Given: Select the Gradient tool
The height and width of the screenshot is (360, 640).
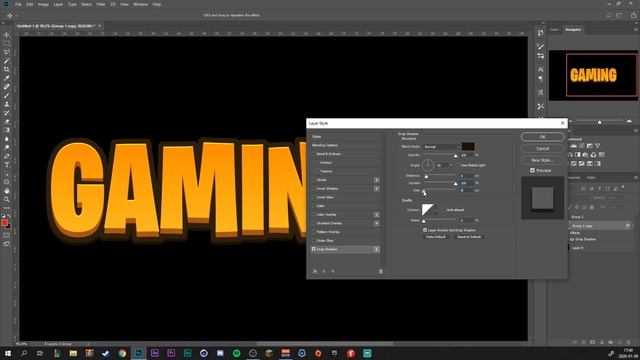Looking at the screenshot, I should (7, 130).
